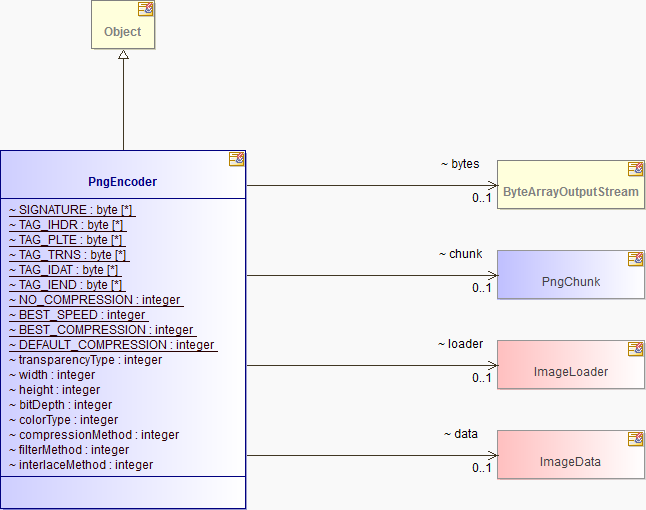Select the TAG_PLTE : byte [*] attribute
Viewport: 646px width, 510px height.
(67, 240)
